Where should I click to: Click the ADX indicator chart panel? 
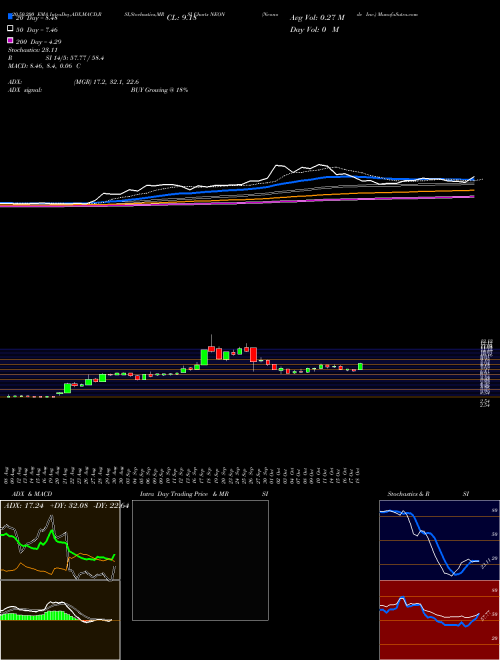(x=60, y=540)
